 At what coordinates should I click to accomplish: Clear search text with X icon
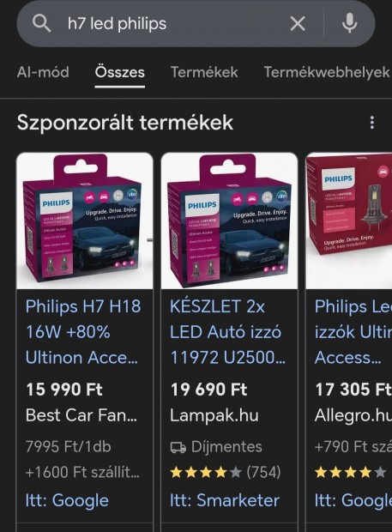(298, 24)
